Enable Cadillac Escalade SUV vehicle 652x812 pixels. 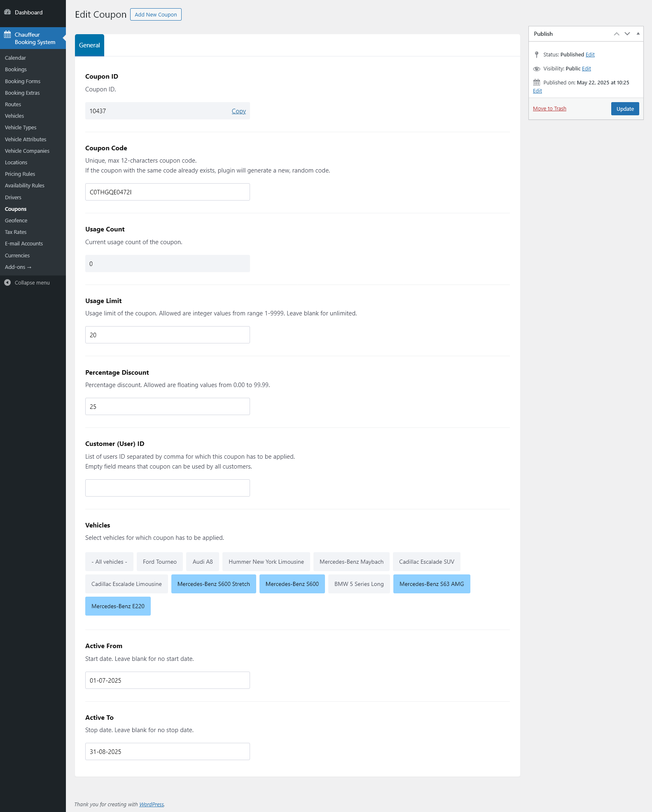(427, 562)
